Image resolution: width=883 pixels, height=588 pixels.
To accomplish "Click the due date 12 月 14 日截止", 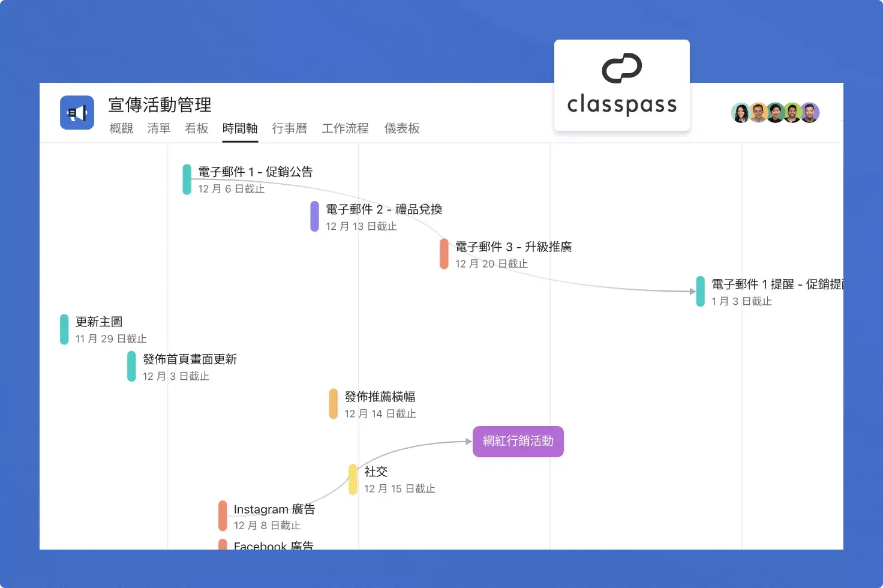I will 380,414.
